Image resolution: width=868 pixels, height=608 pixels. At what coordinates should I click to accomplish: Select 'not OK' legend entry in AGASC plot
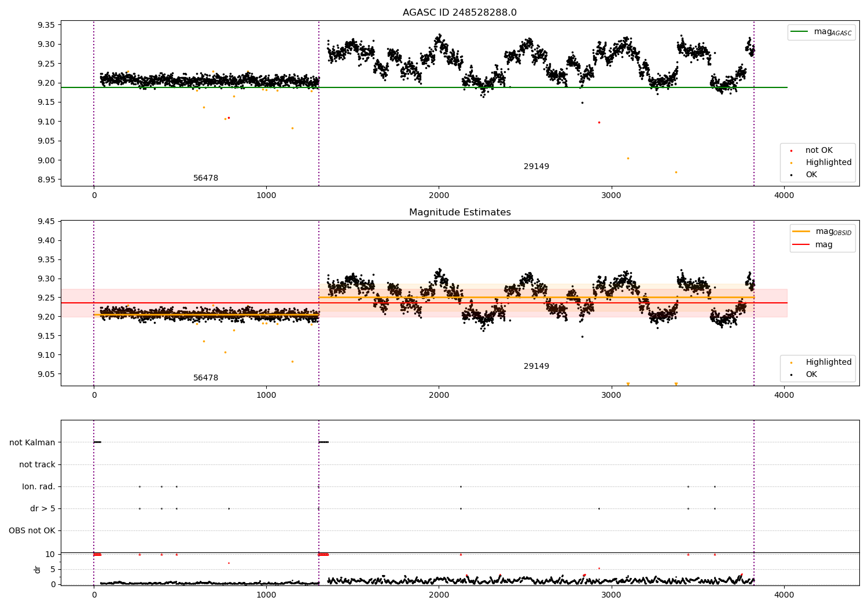[819, 151]
